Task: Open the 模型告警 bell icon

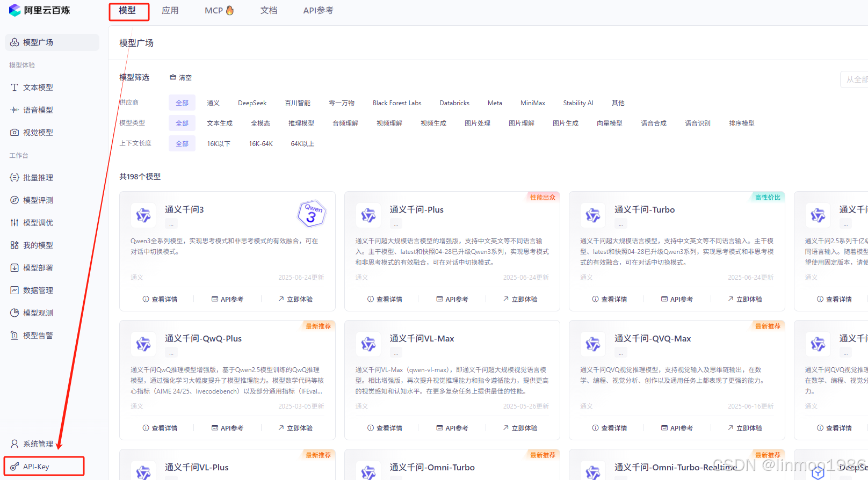Action: point(15,335)
